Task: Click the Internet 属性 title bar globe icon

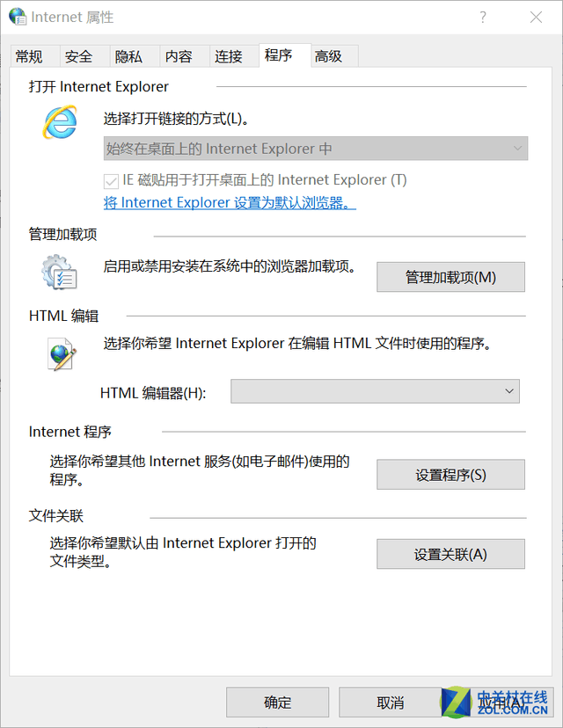Action: 18,17
